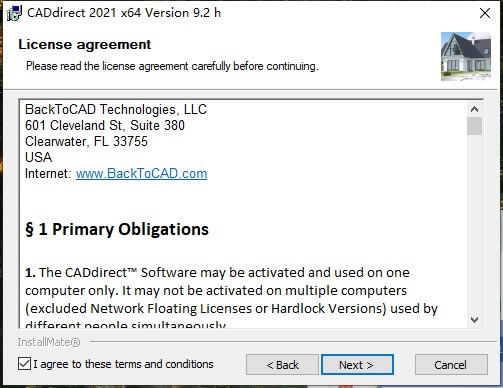Proceed with the Next button
Image resolution: width=503 pixels, height=388 pixels.
pos(357,365)
